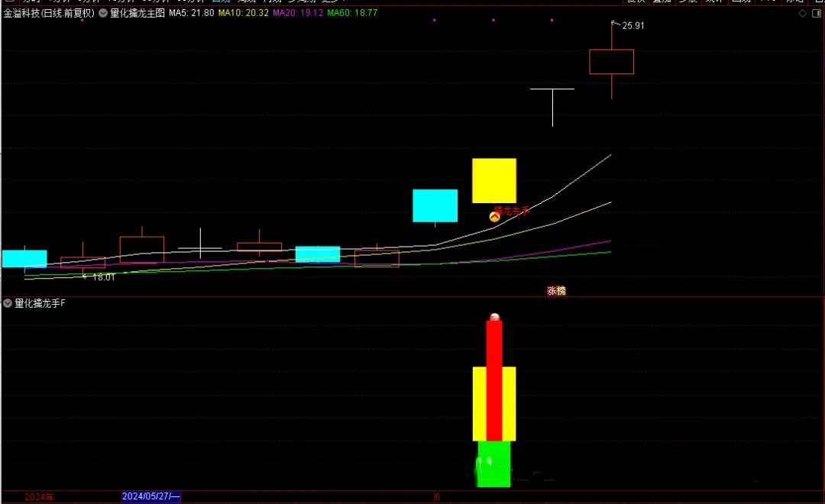Select the white T-shaped candlestick
Screen dimensions: 825x504
(552, 99)
